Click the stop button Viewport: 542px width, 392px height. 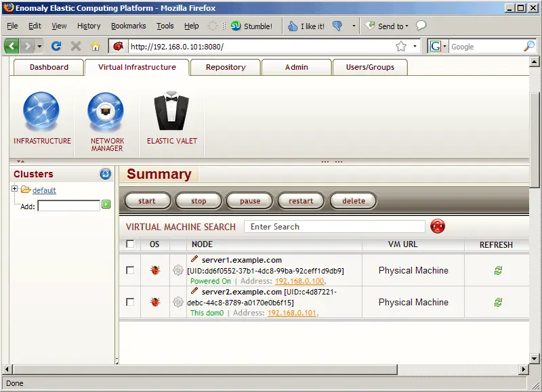pos(199,200)
